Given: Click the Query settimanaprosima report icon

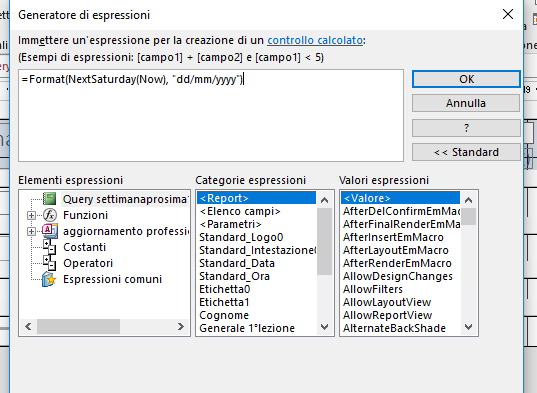Looking at the screenshot, I should [x=50, y=199].
